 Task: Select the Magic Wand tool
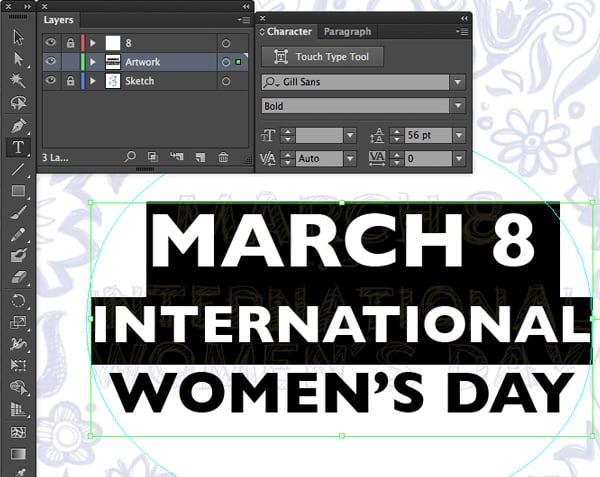18,81
